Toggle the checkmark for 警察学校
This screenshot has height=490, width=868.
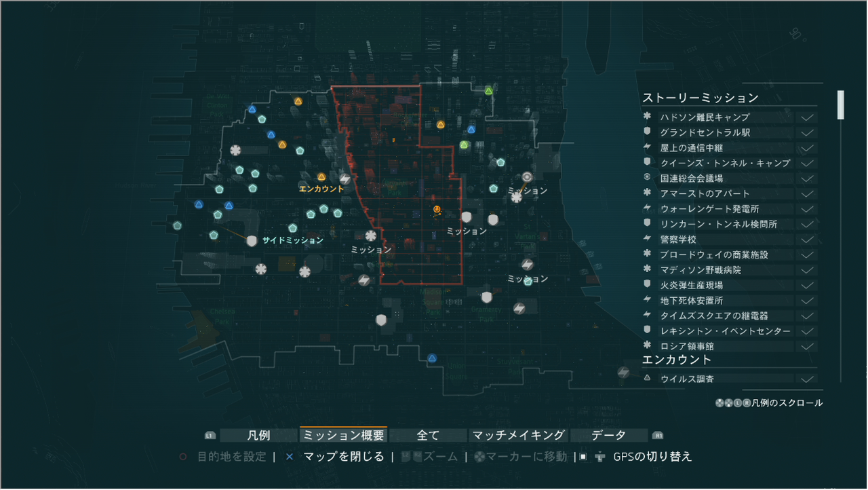coord(807,240)
